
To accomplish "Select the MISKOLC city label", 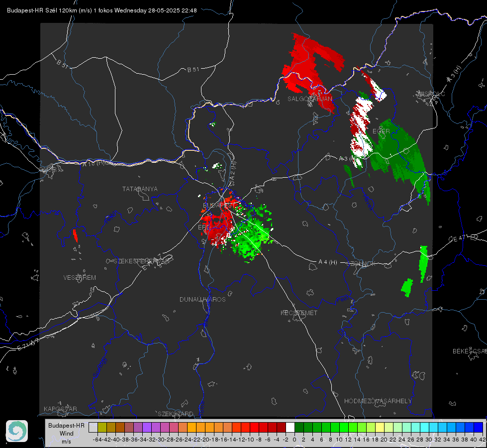I will click(x=431, y=94).
